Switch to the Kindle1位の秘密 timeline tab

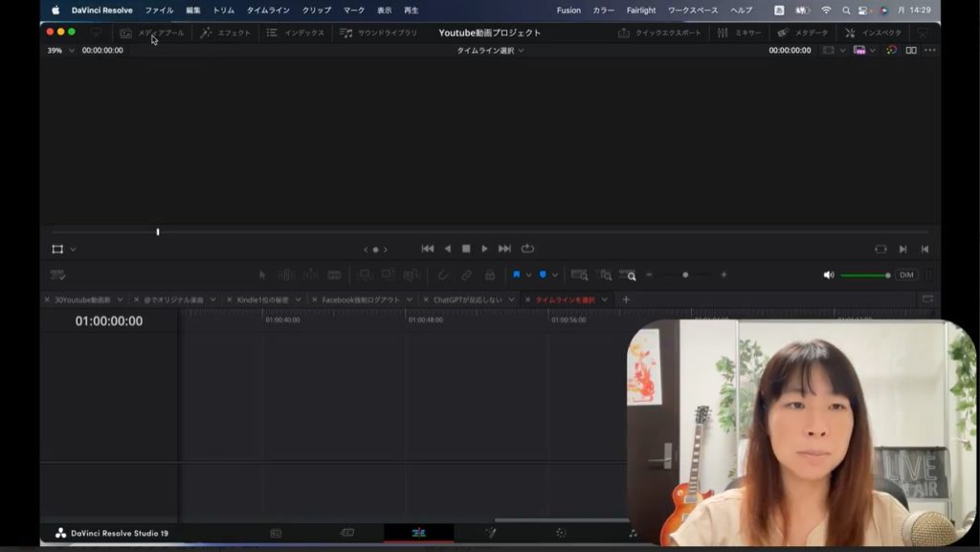click(x=262, y=299)
